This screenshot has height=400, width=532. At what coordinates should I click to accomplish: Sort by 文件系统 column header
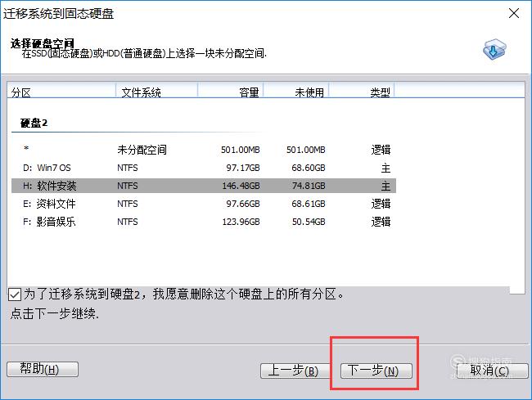click(157, 92)
